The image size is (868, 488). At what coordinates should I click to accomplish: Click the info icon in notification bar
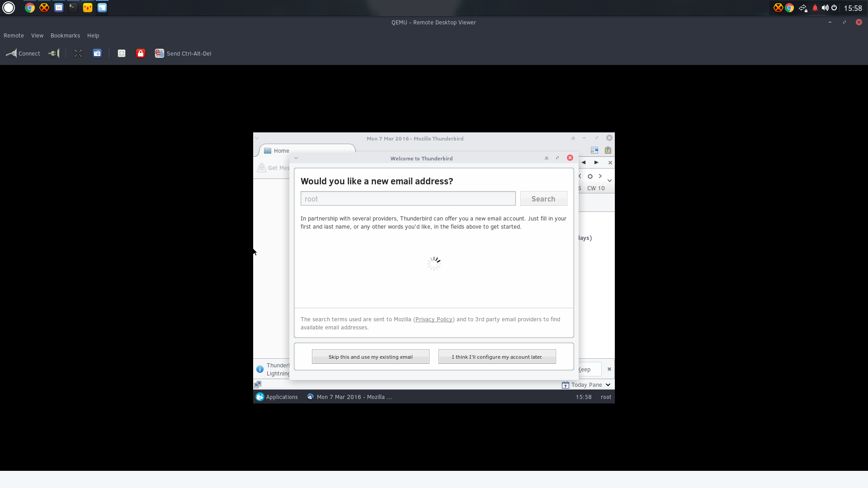click(260, 369)
